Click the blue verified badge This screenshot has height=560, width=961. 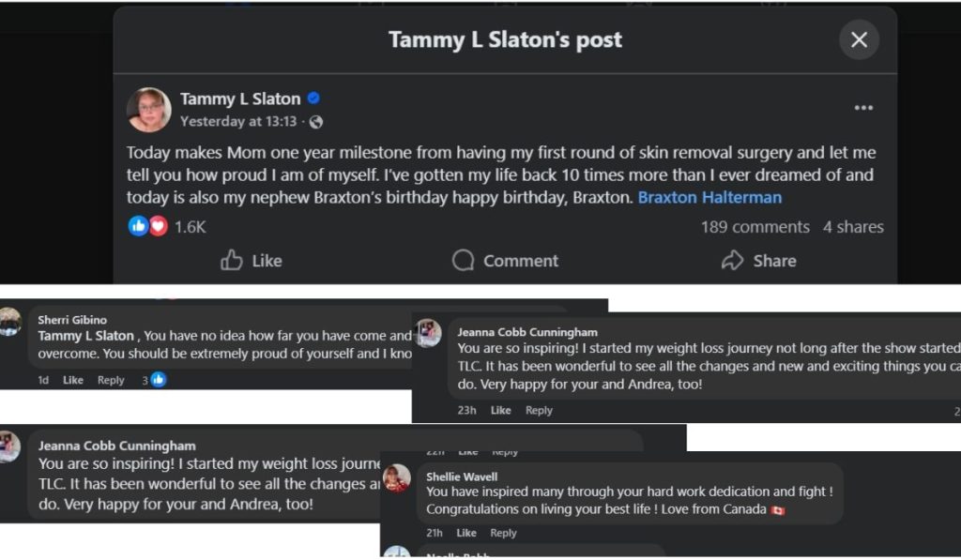click(314, 98)
